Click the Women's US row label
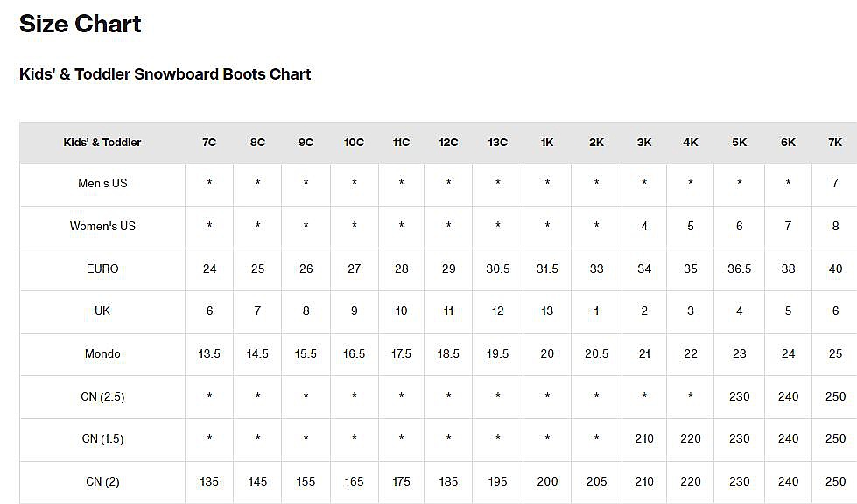The image size is (857, 504). 102,227
